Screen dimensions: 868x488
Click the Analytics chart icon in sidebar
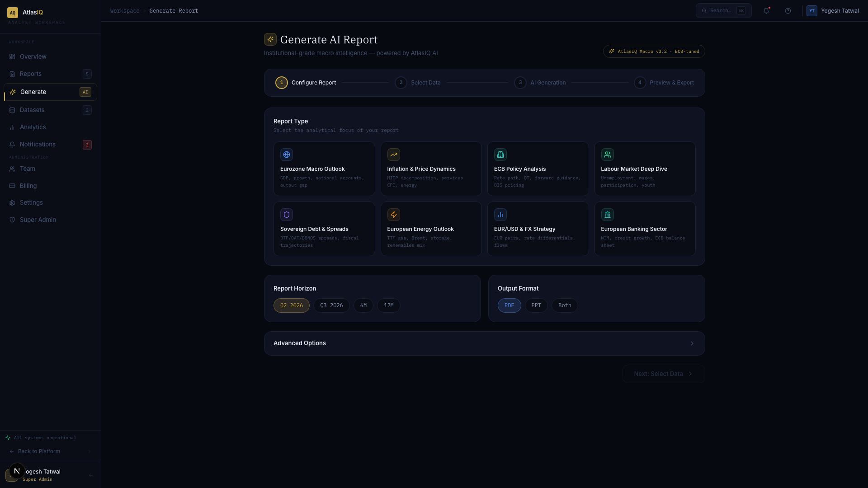[x=12, y=127]
